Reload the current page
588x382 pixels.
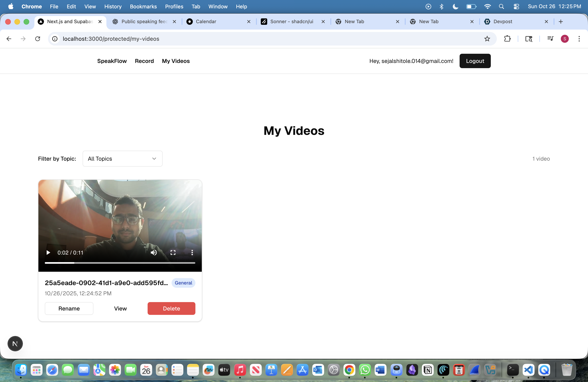point(38,39)
